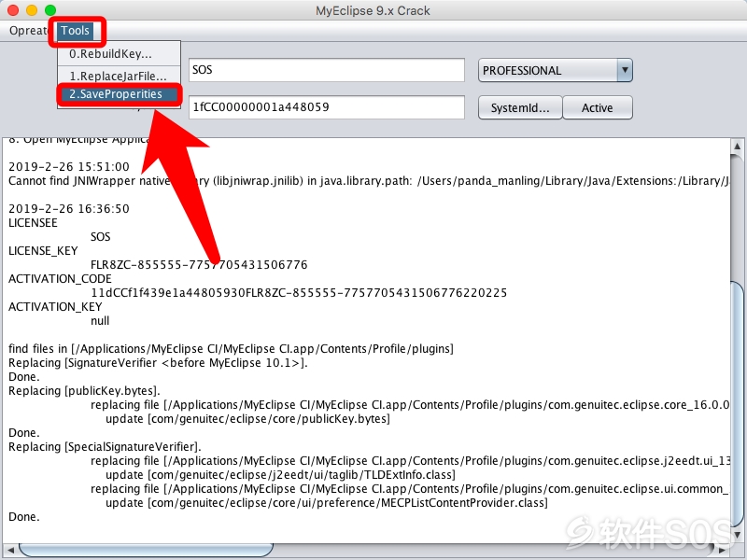Select 2.SaveProperities menu entry
747x560 pixels.
coord(119,94)
